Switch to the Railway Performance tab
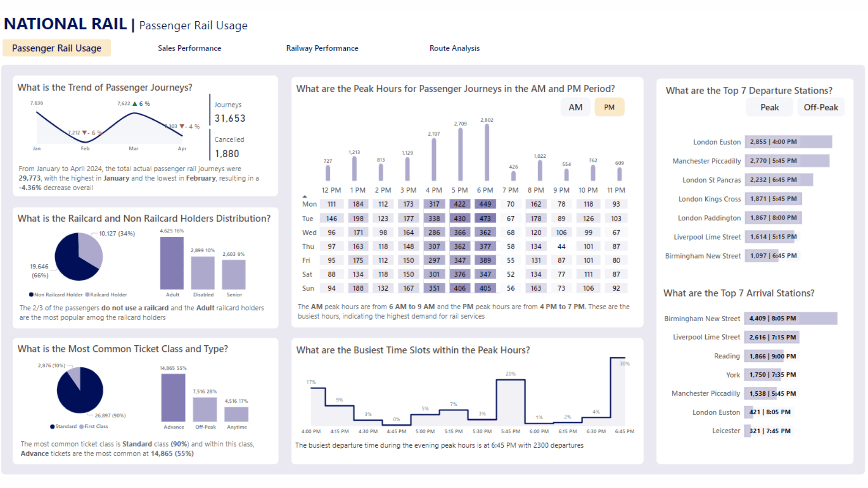Screen dimensions: 868x488 pos(322,48)
